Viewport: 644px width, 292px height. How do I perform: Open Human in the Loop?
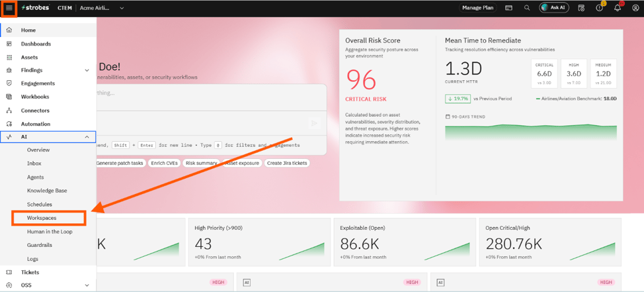(50, 232)
